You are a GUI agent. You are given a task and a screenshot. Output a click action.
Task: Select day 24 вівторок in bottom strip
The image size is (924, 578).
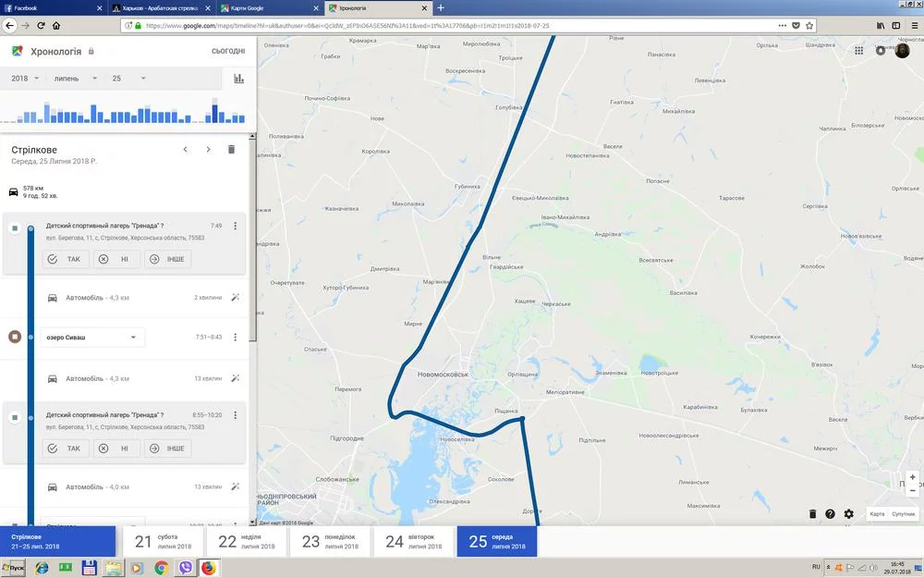point(414,541)
